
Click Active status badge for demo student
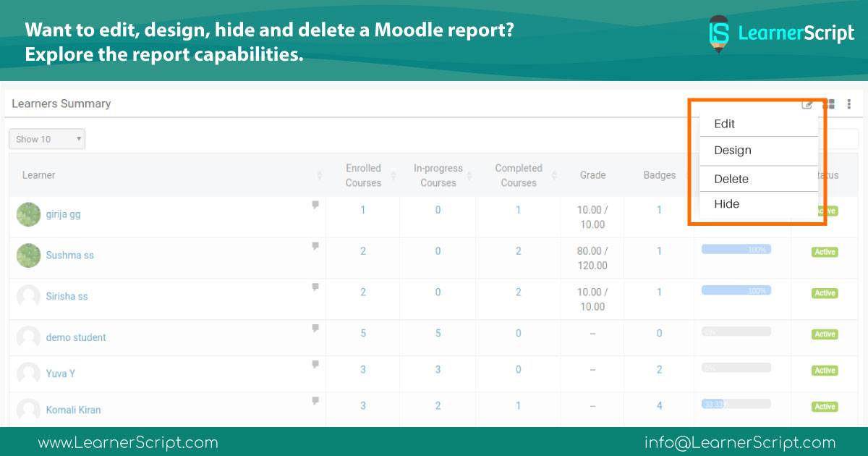[825, 334]
